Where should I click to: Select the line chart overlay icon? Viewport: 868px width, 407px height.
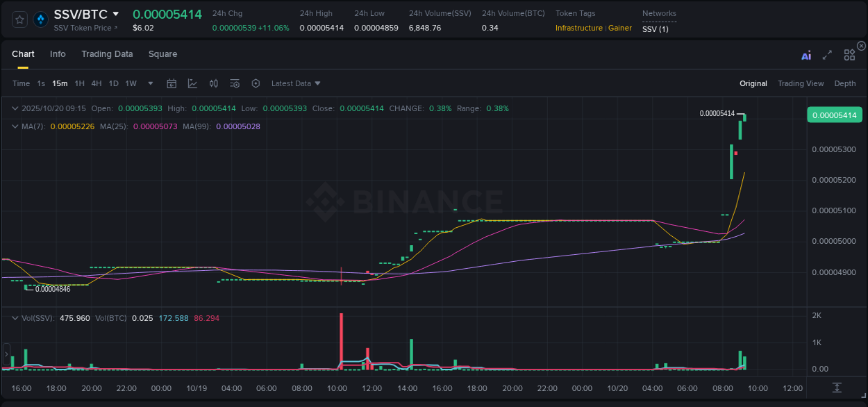(x=192, y=83)
